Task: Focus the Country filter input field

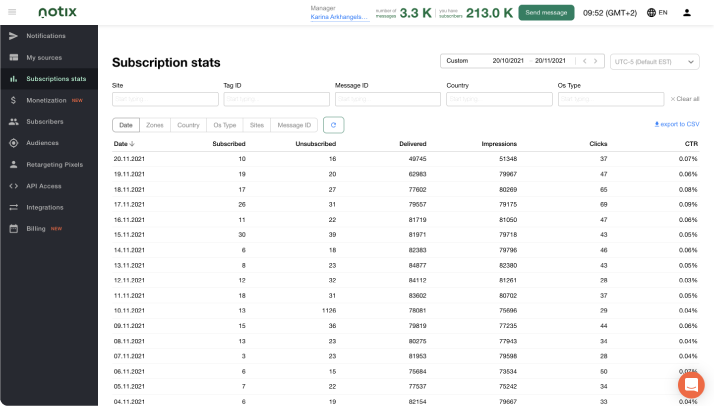Action: click(x=499, y=99)
